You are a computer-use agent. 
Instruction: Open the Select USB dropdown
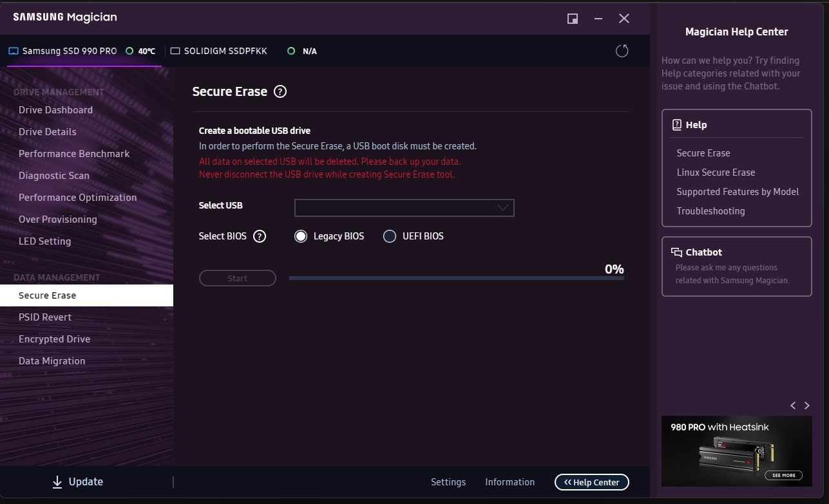[404, 208]
